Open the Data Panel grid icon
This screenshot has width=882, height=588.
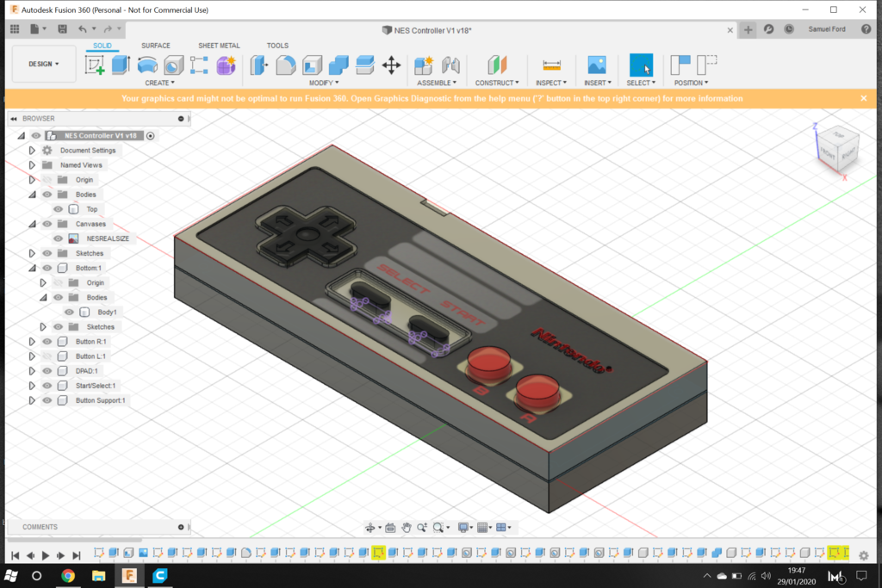point(16,29)
